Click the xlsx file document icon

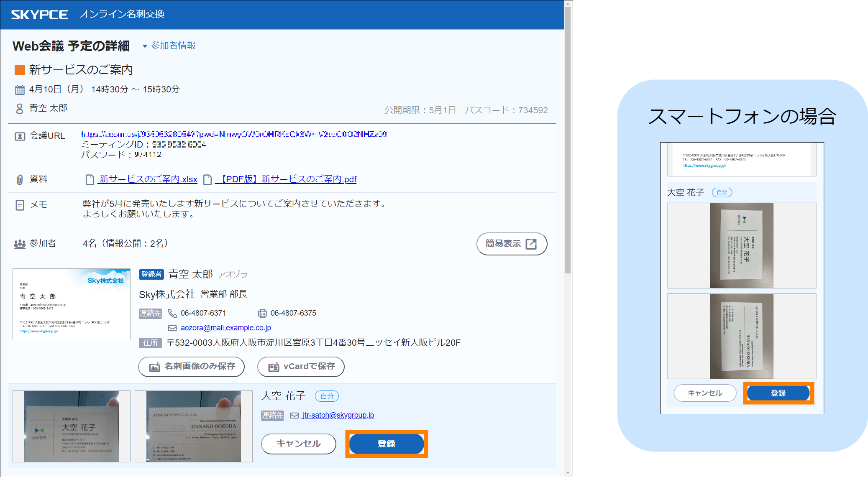pos(90,180)
